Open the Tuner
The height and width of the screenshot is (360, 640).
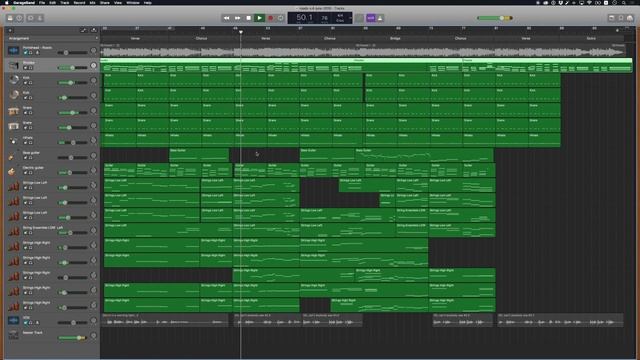359,18
